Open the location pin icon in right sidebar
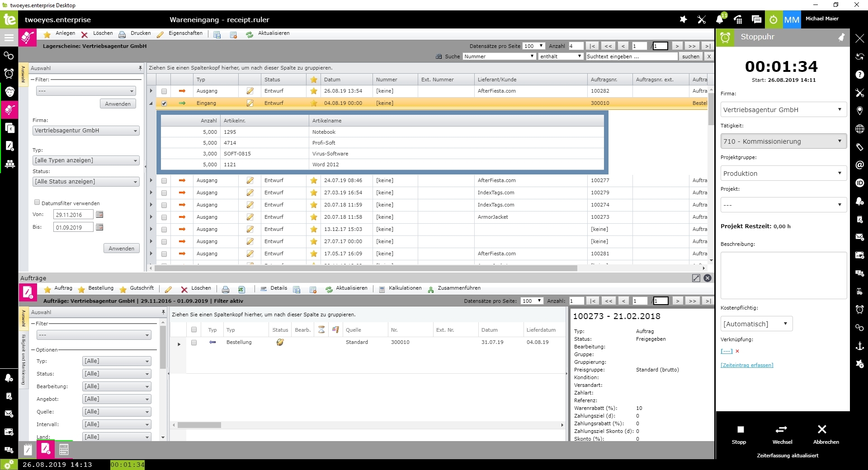868x470 pixels. [x=860, y=111]
